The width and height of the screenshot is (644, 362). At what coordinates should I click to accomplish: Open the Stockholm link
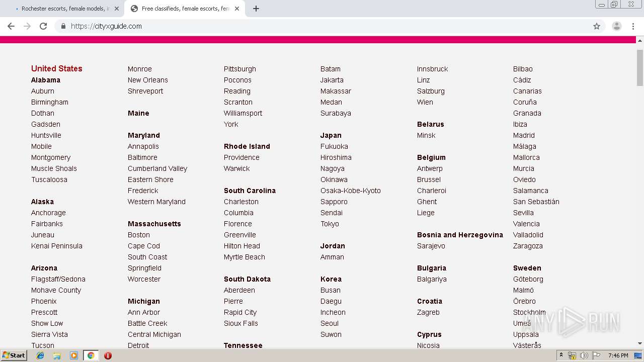pos(529,312)
